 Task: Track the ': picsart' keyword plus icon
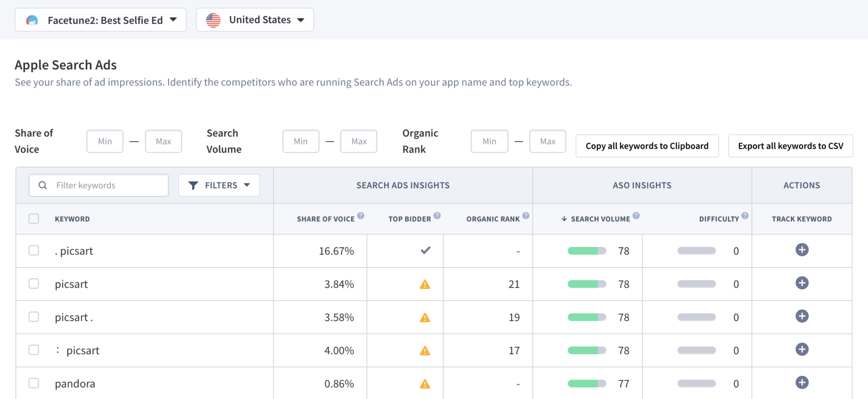pos(802,349)
